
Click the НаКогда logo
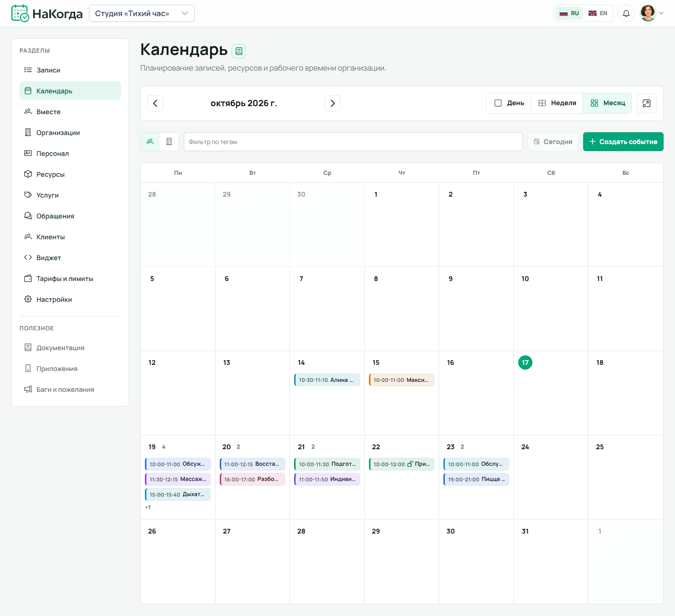[47, 14]
